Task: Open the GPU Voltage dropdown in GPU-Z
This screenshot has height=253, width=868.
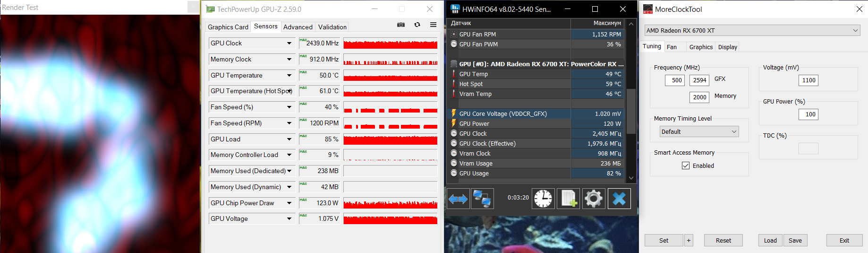Action: coord(289,218)
